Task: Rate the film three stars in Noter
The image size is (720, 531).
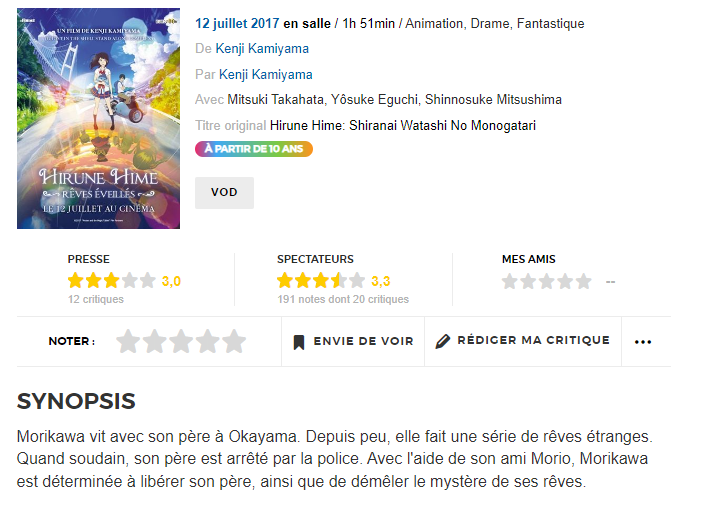Action: [x=181, y=341]
